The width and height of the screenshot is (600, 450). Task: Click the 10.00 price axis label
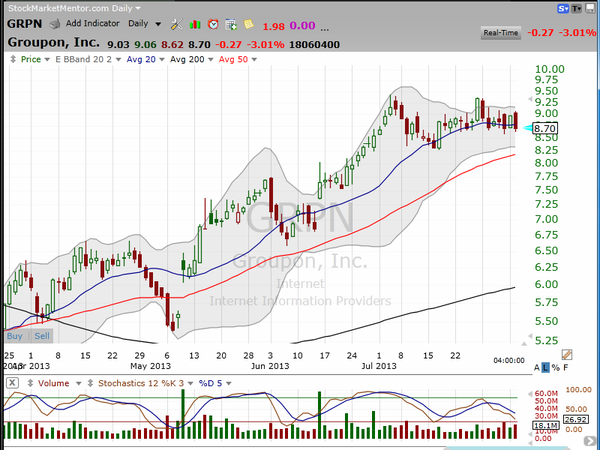[x=549, y=69]
